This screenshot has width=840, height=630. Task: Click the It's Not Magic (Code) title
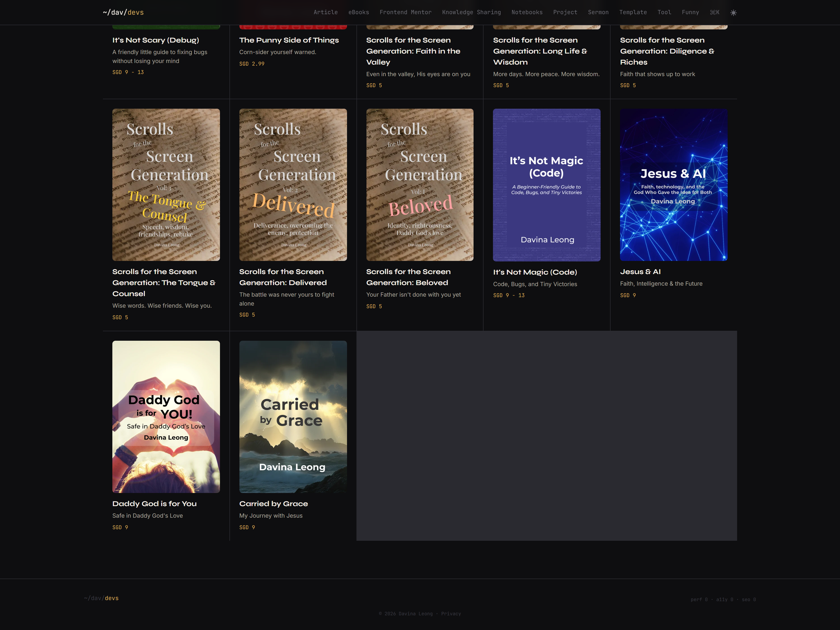[535, 272]
